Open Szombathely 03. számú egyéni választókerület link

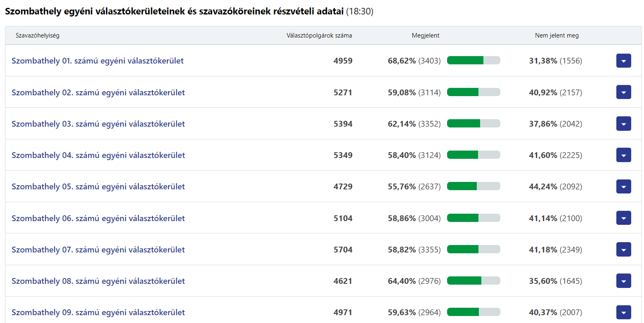click(98, 124)
